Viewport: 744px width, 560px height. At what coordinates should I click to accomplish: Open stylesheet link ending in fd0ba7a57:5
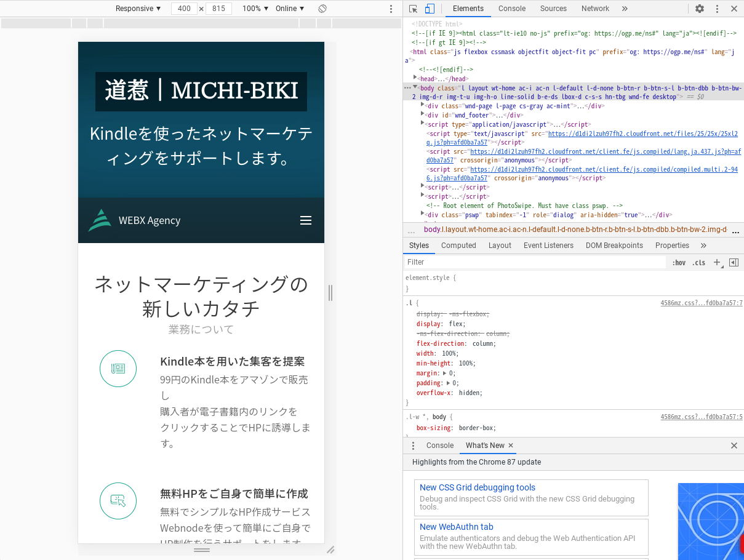(702, 417)
